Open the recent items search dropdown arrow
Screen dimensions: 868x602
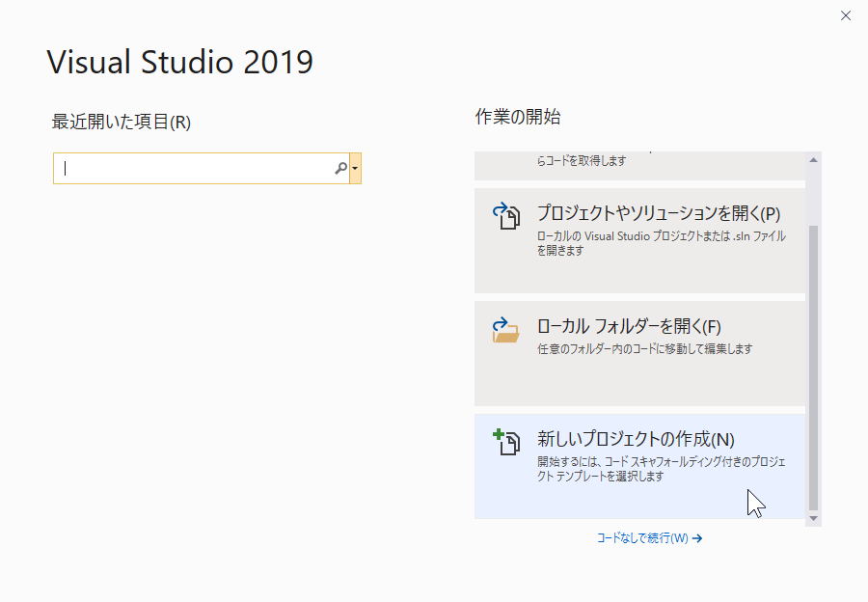(x=355, y=169)
